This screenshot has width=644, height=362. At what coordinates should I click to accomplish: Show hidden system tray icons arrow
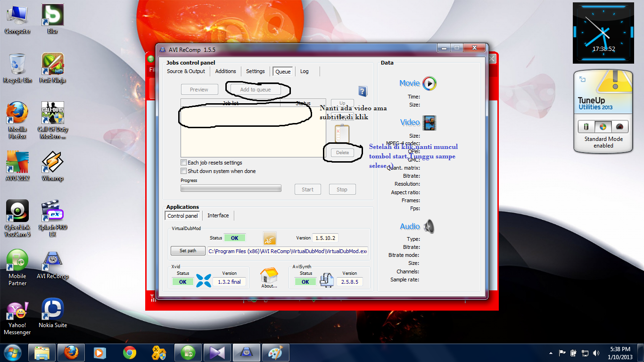click(551, 353)
